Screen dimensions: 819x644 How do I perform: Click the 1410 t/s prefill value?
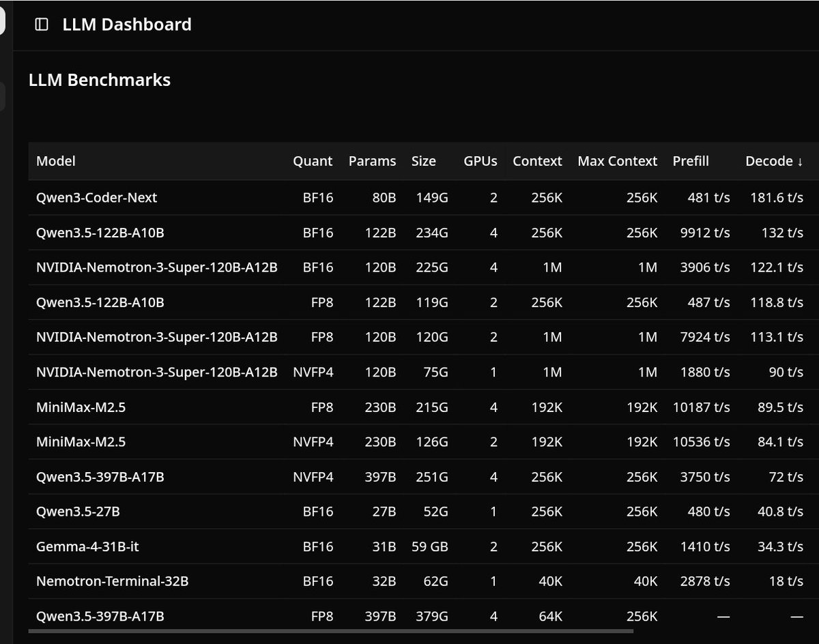tap(705, 546)
